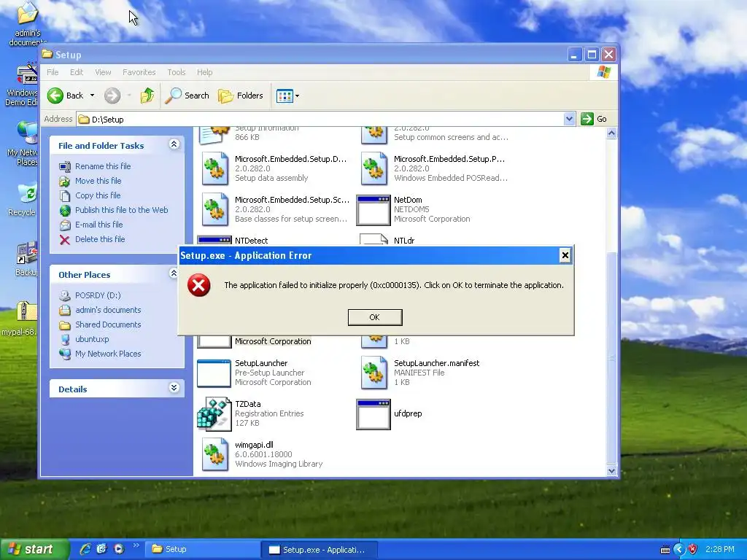747x560 pixels.
Task: Select the TZData registry entries icon
Action: 214,414
